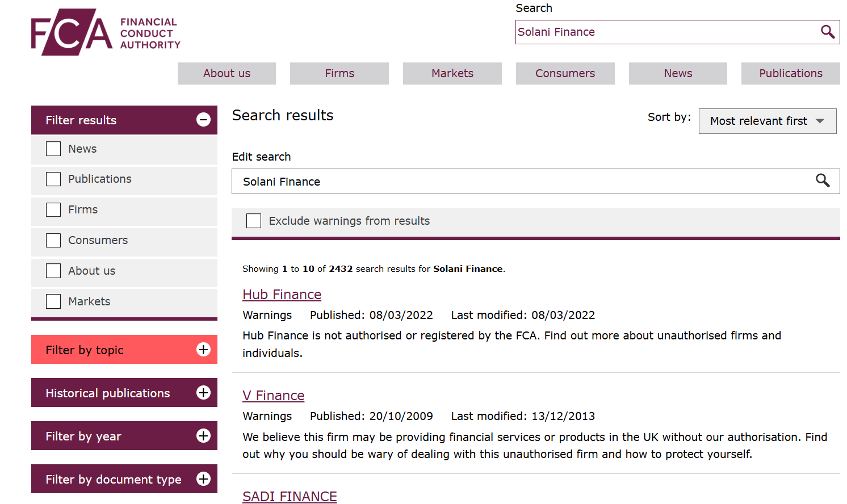Tick the News filter checkbox
Viewport: 847px width, 504px height.
(53, 149)
